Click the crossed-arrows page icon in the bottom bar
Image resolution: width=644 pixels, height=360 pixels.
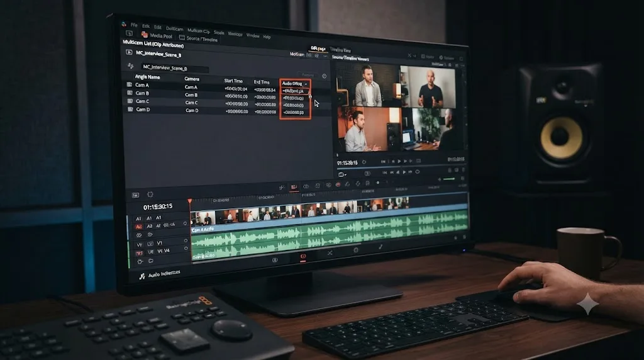(x=330, y=253)
